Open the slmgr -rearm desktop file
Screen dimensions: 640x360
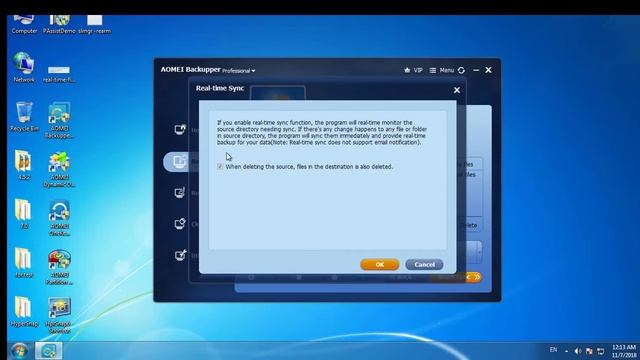[94, 24]
